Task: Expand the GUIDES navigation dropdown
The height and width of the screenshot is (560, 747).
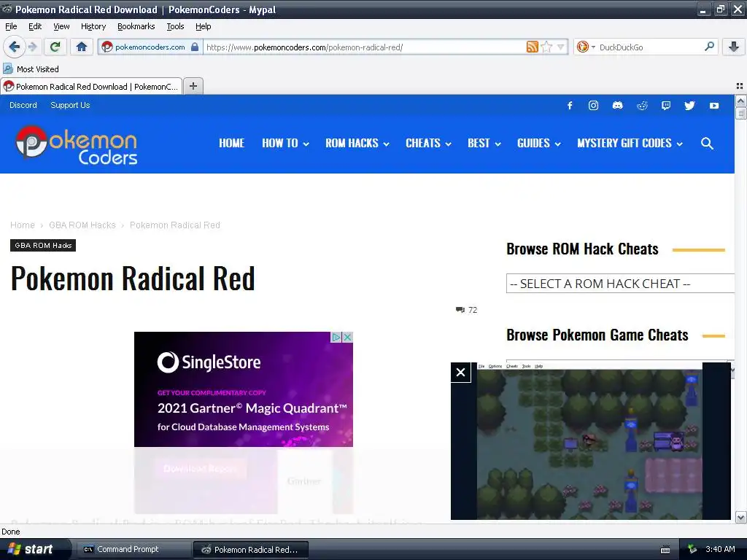Action: point(539,144)
